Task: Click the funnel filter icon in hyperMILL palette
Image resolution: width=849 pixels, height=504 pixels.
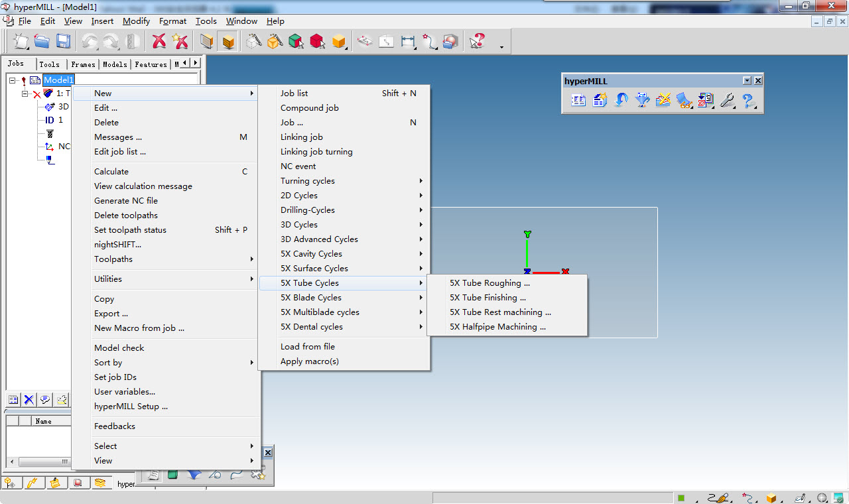Action: pyautogui.click(x=642, y=100)
